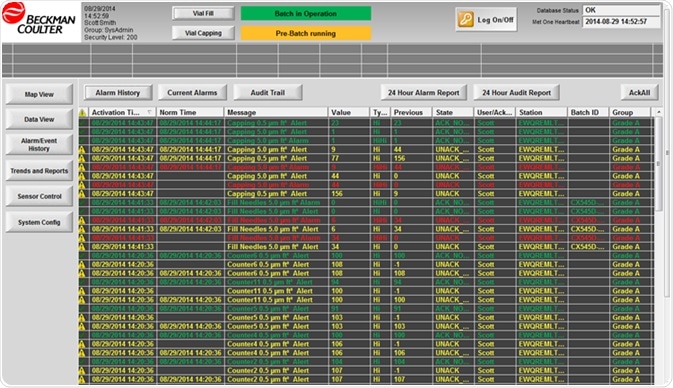The height and width of the screenshot is (388, 673).
Task: Click the sort arrow in Activation Time header
Action: click(149, 112)
